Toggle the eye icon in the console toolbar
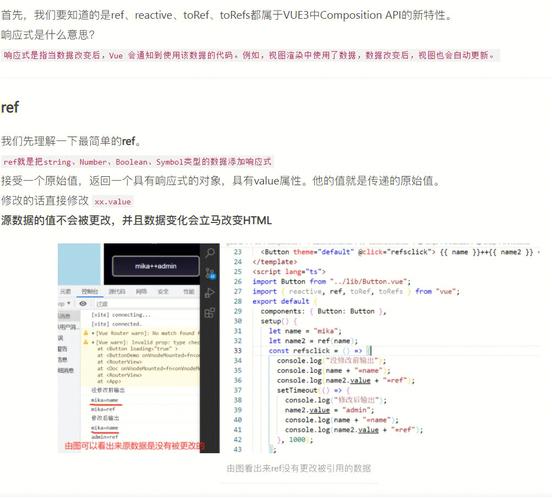 coord(83,304)
